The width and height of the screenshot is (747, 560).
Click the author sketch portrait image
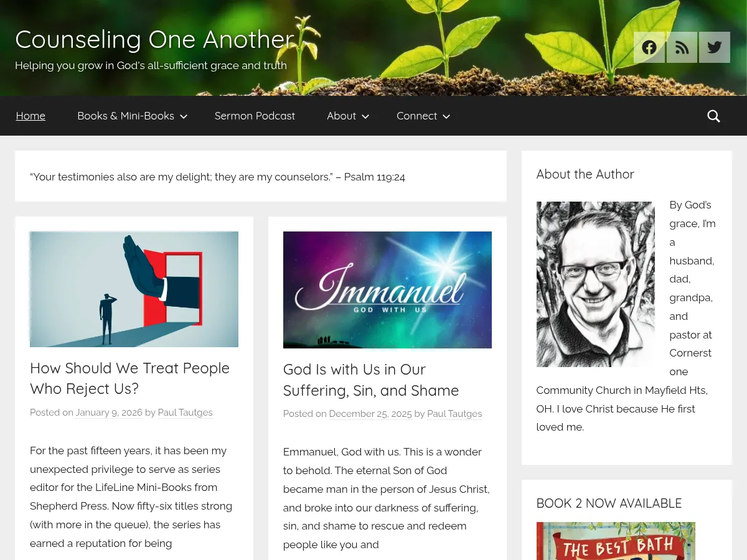tap(596, 284)
